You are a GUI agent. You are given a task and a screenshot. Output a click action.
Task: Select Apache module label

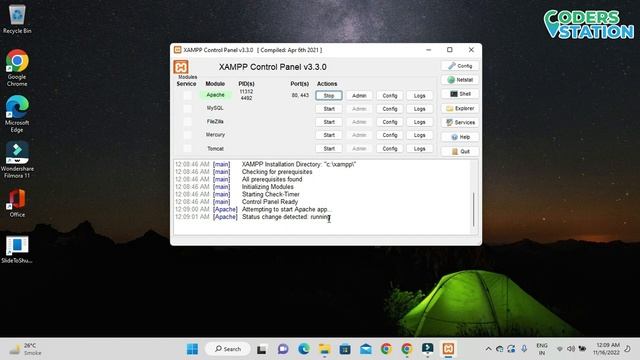(x=215, y=95)
